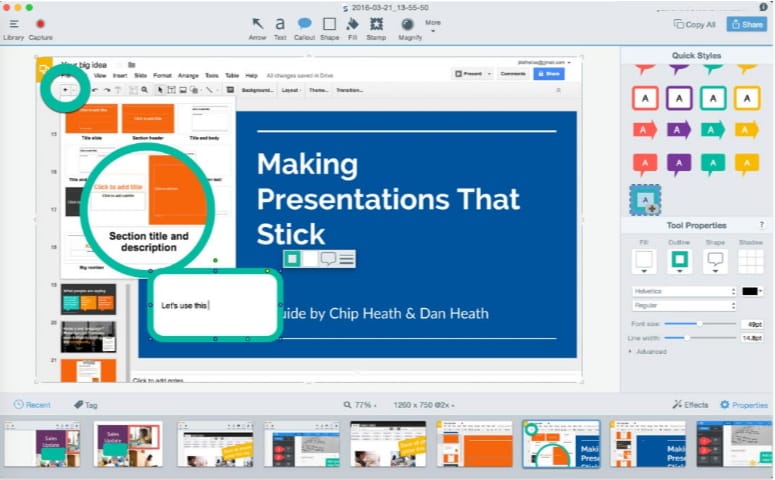Click the 'Let's use this' callout text

pos(184,305)
